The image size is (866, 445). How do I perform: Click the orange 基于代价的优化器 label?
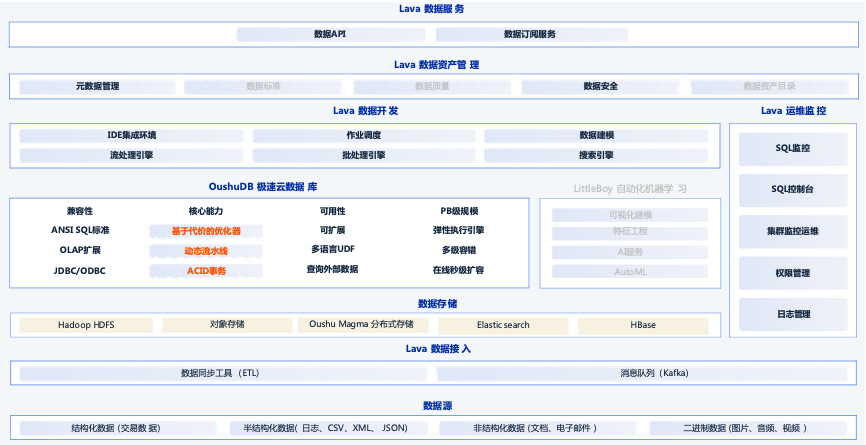click(x=206, y=231)
